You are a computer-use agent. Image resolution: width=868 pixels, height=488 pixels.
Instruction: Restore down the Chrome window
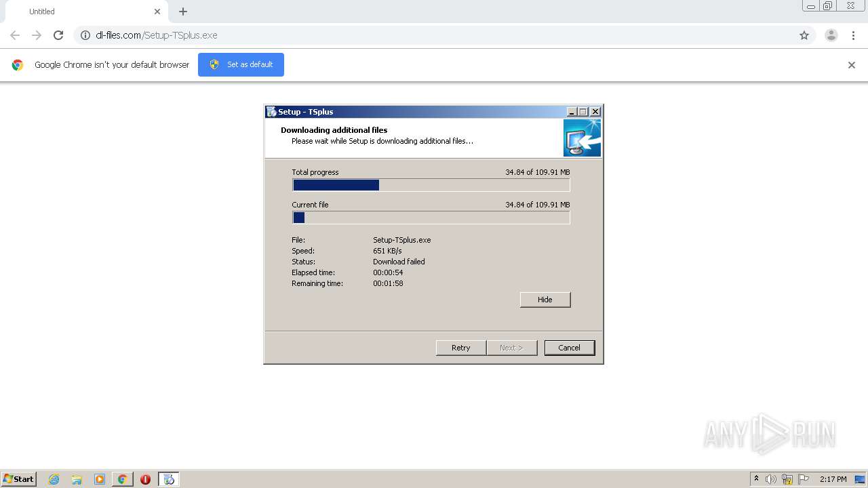(828, 6)
